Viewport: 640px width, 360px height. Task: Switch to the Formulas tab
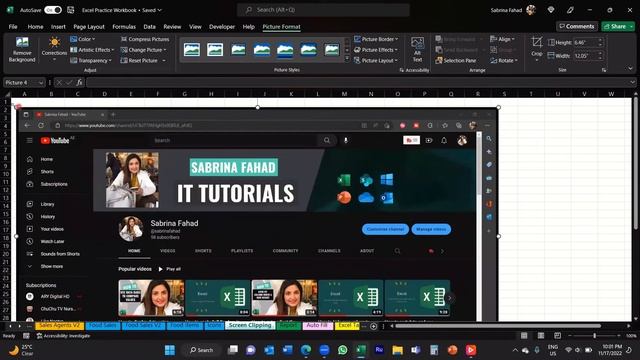[124, 27]
